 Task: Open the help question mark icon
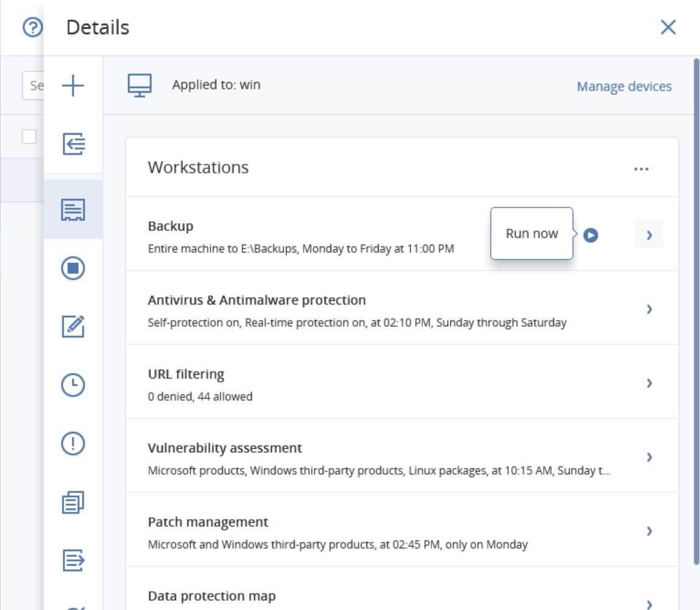[33, 27]
